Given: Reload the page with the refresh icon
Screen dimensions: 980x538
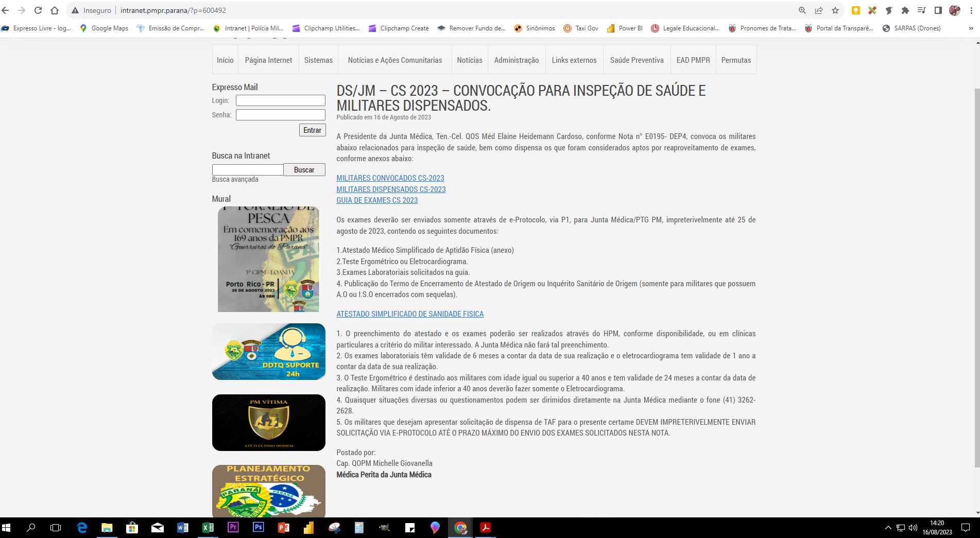Looking at the screenshot, I should (x=38, y=10).
